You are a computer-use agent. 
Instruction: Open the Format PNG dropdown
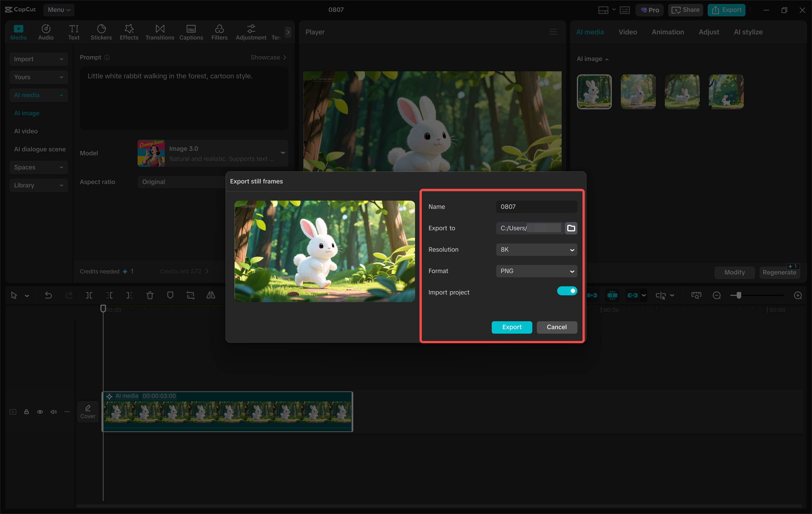pyautogui.click(x=537, y=271)
